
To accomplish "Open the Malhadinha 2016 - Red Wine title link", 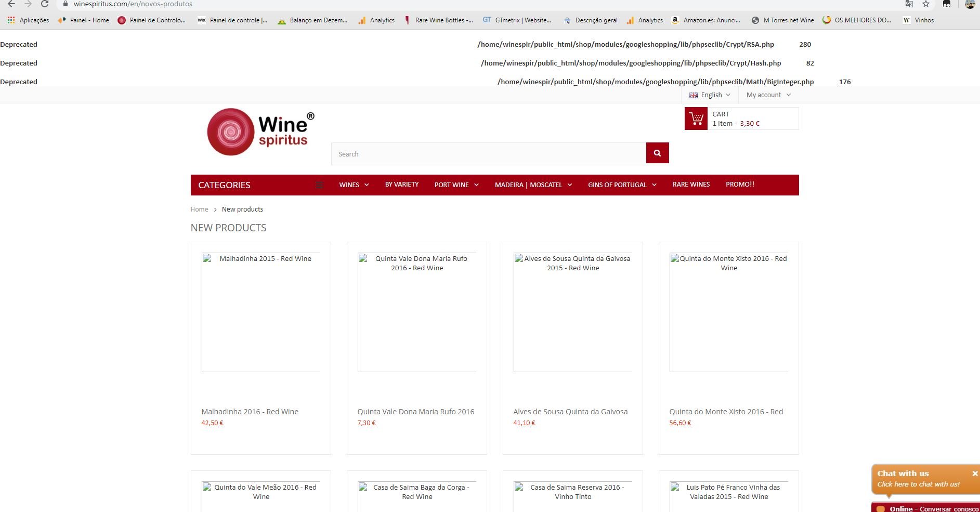I will click(x=250, y=412).
